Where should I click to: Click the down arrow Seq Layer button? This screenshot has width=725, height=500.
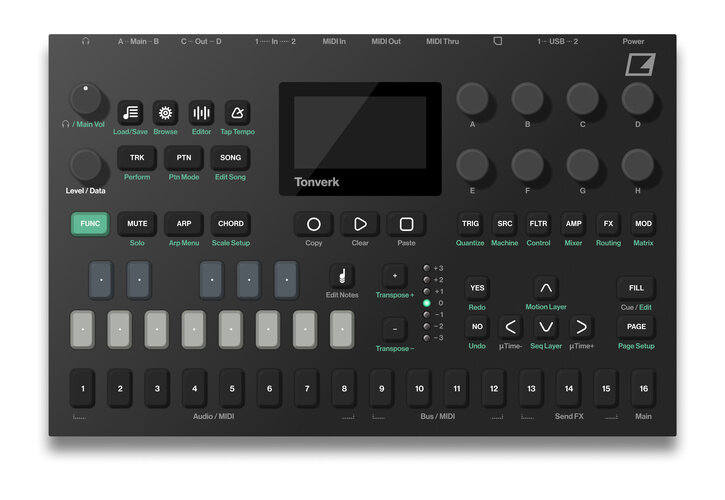(x=546, y=327)
